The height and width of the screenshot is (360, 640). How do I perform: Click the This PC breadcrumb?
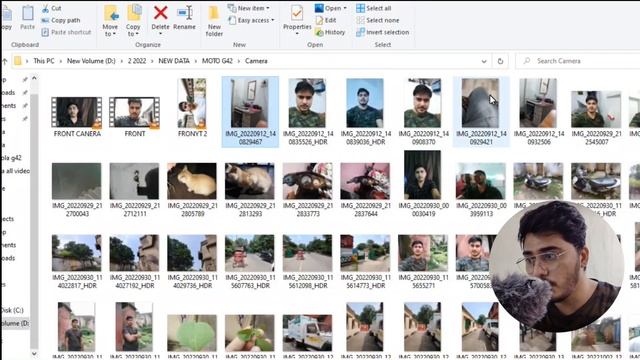44,61
